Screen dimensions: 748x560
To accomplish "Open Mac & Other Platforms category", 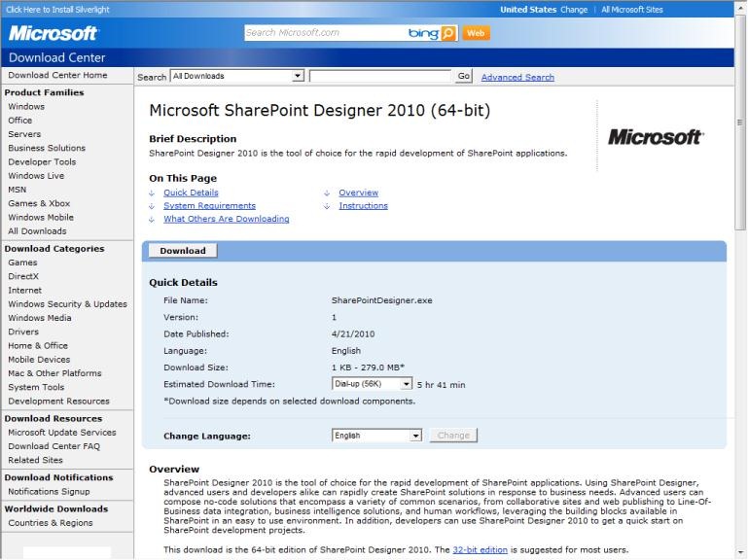I will [x=54, y=373].
